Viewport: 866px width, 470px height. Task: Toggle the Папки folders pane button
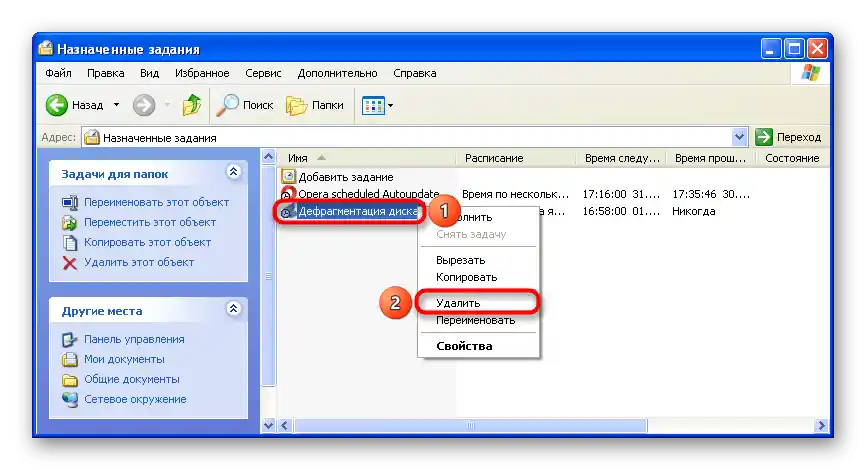click(x=315, y=105)
